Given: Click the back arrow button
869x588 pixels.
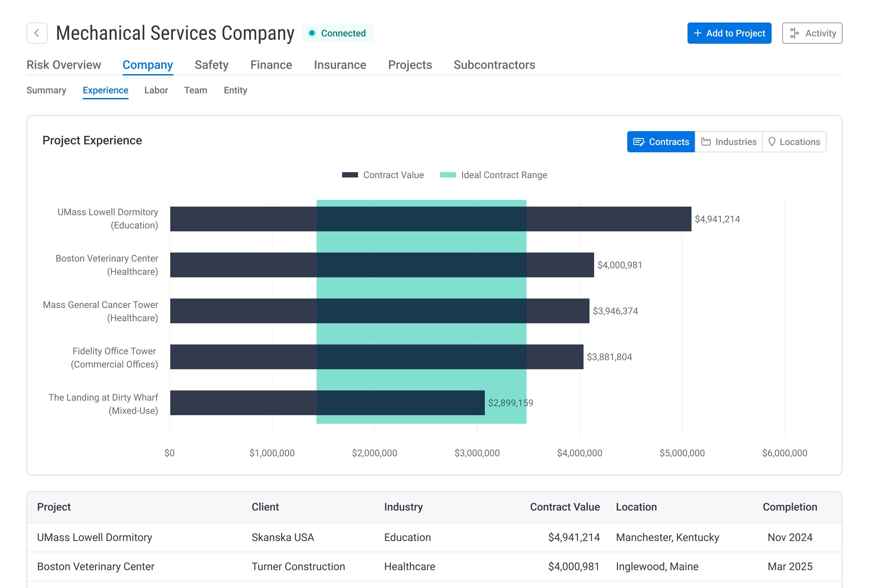Looking at the screenshot, I should (x=37, y=33).
